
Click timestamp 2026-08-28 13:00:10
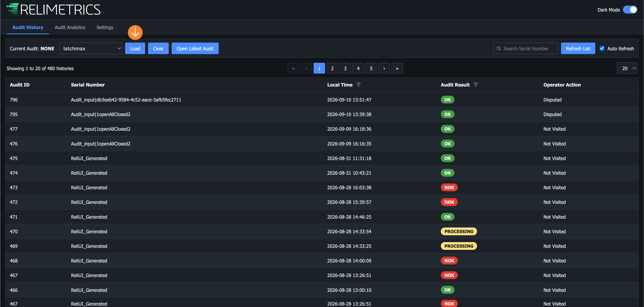click(349, 290)
